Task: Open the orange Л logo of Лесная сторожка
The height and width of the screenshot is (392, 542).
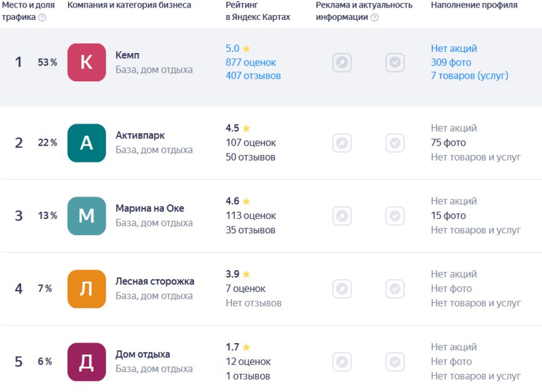Action: point(86,289)
